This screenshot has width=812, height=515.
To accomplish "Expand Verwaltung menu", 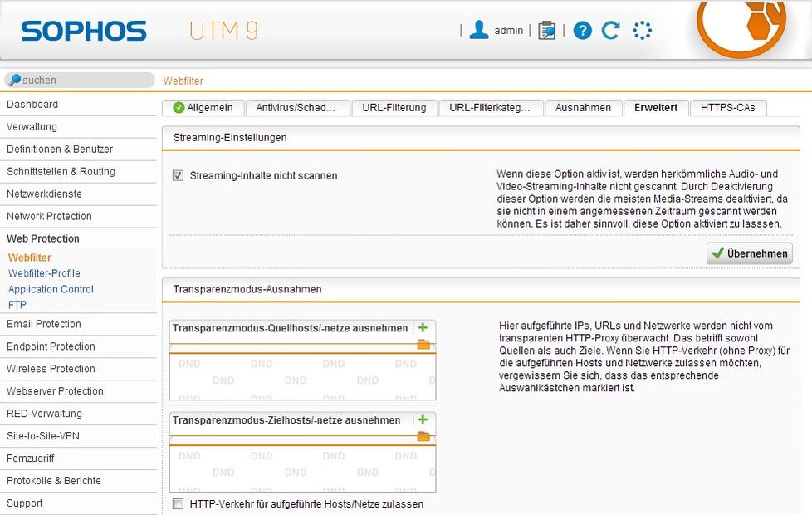I will tap(78, 126).
